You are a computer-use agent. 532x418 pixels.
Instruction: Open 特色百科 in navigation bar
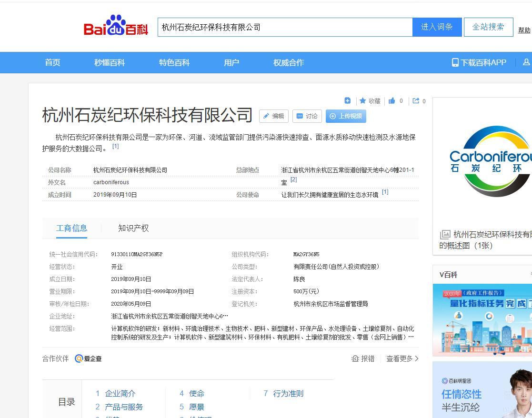pyautogui.click(x=174, y=62)
